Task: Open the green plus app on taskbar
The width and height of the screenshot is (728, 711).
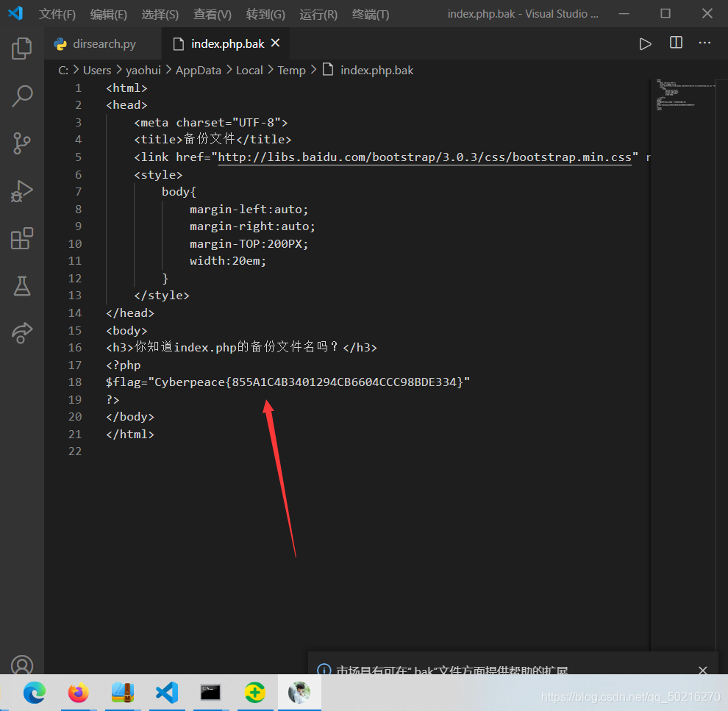Action: coord(255,693)
